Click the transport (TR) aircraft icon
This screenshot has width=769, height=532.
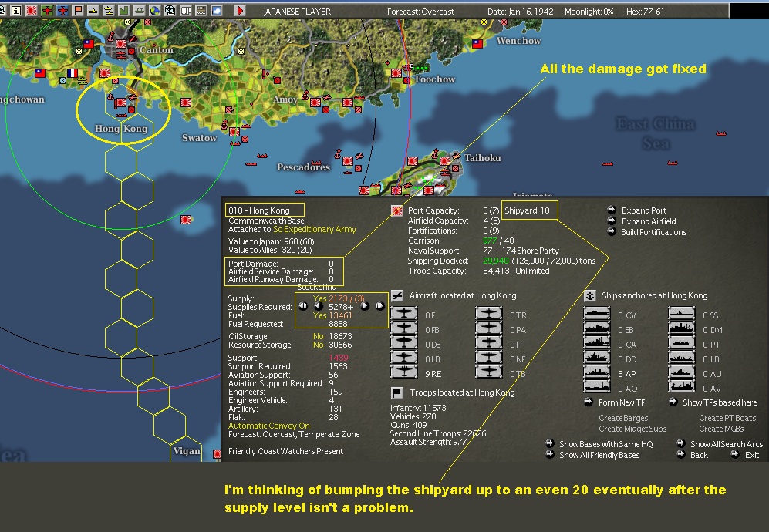[x=488, y=314]
